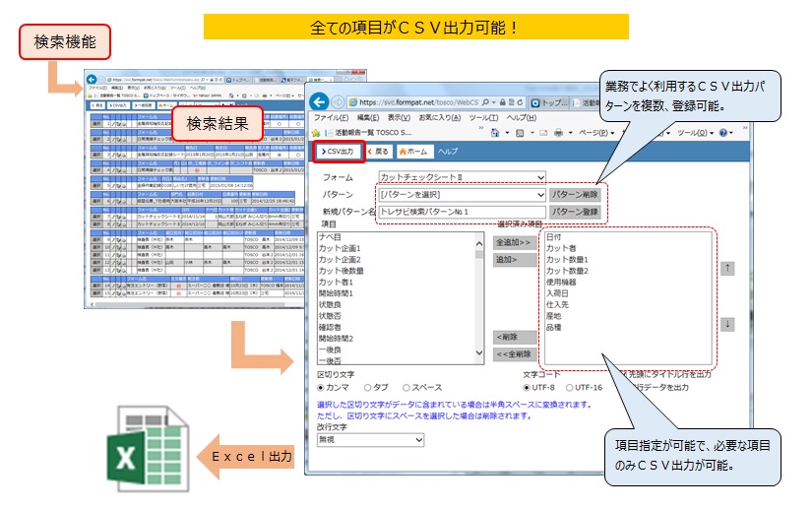Open ファイル(F) menu in CSV window
The image size is (812, 509).
click(331, 118)
